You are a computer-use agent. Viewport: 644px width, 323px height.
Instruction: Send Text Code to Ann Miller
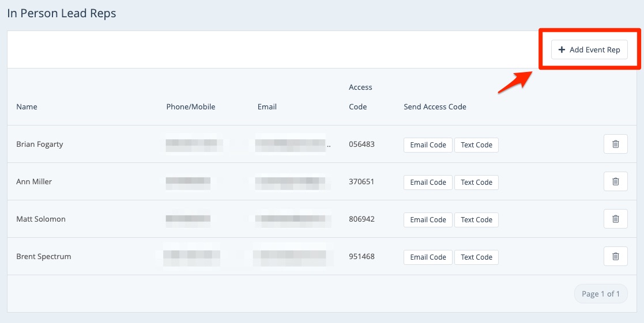476,183
